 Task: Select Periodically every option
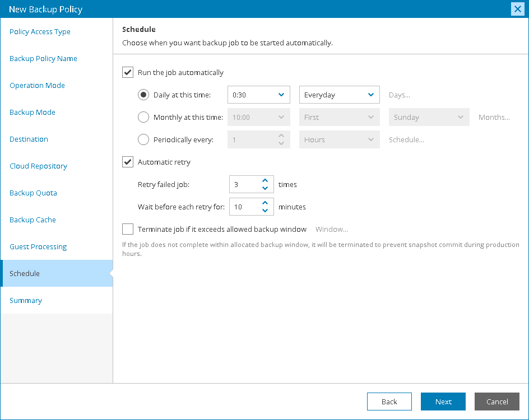[x=143, y=139]
